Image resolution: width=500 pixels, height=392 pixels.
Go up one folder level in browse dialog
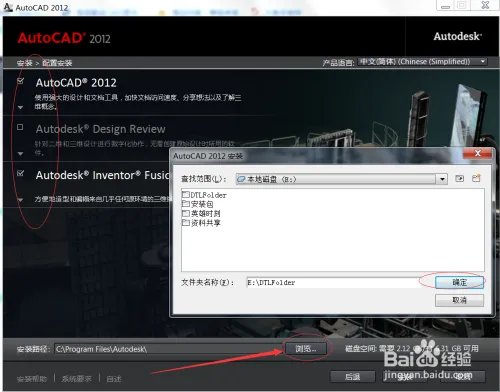click(459, 179)
